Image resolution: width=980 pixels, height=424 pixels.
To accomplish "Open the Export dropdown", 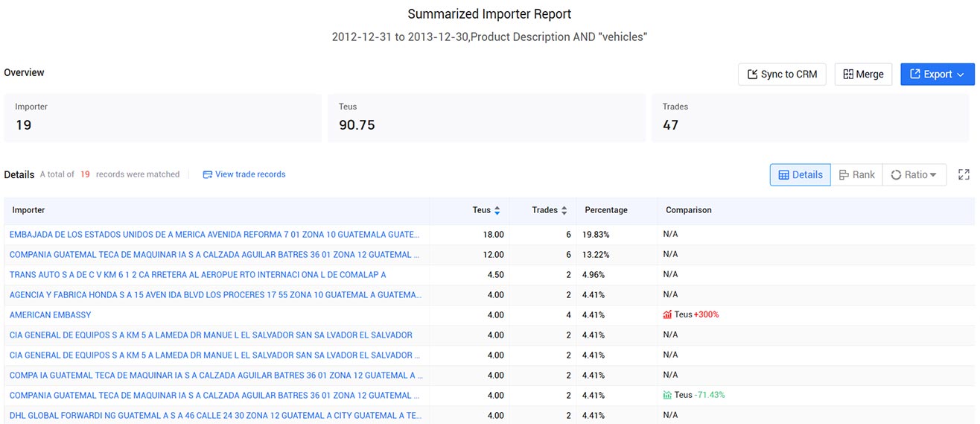I will pos(938,75).
